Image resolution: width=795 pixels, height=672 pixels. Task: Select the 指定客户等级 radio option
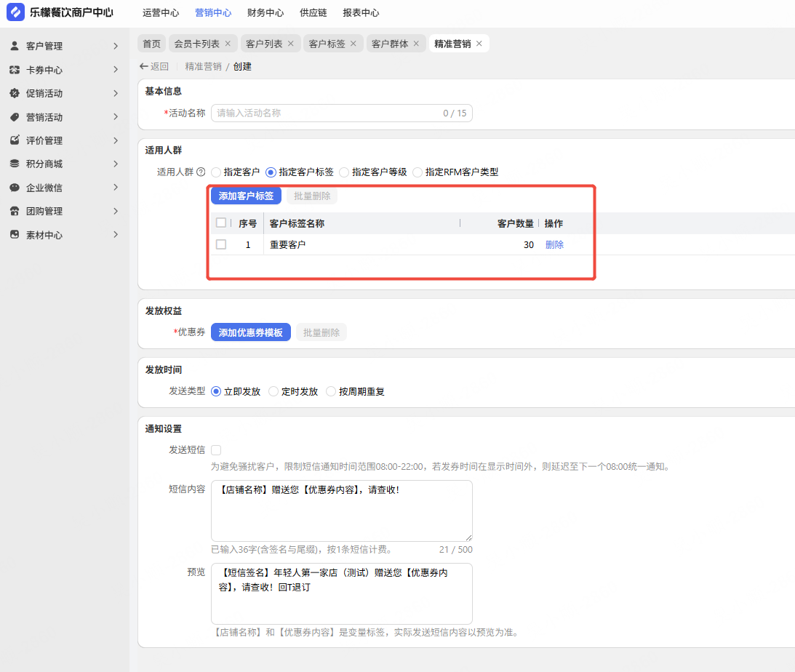(x=344, y=172)
